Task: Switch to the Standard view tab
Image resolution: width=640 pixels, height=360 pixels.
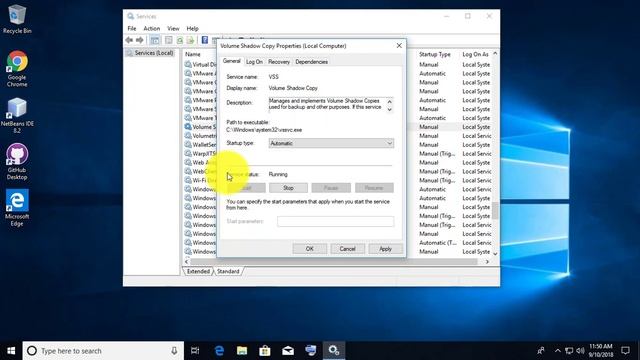Action: point(228,271)
